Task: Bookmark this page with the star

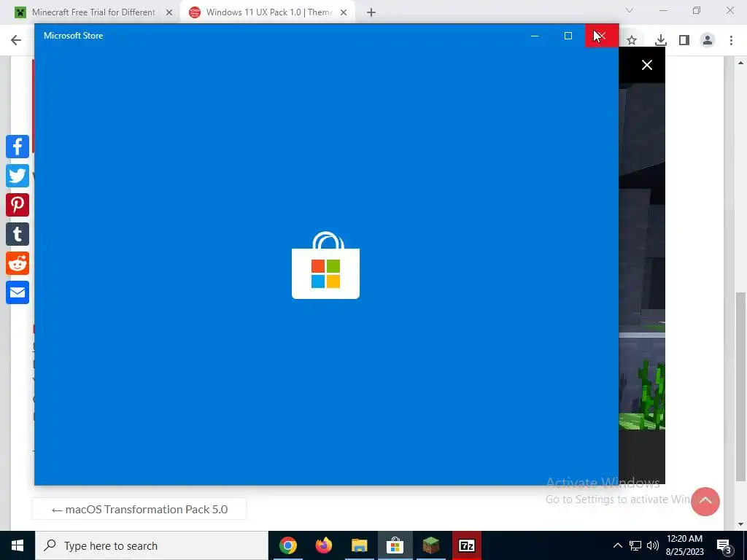Action: coord(632,41)
